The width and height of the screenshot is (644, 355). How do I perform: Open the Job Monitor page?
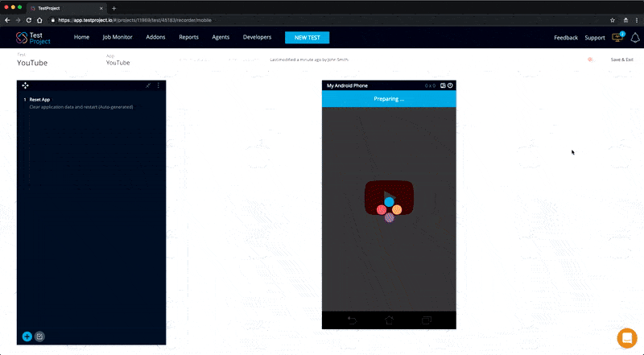pyautogui.click(x=118, y=37)
